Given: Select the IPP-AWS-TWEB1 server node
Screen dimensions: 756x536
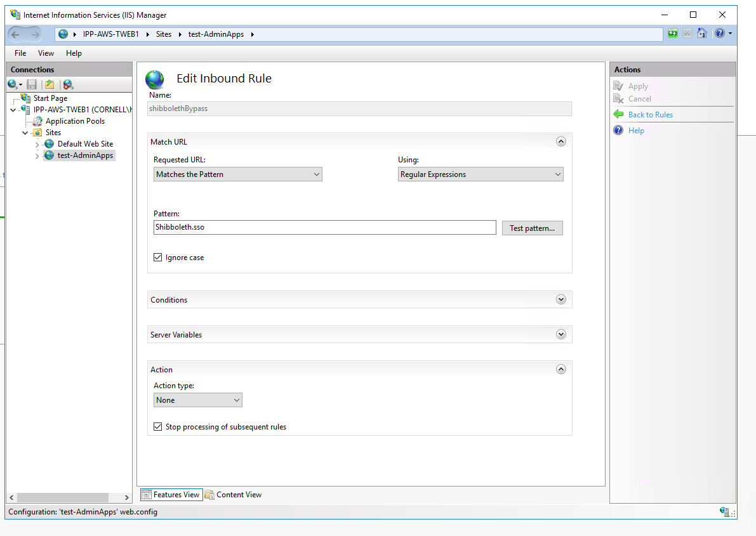Looking at the screenshot, I should [x=82, y=109].
